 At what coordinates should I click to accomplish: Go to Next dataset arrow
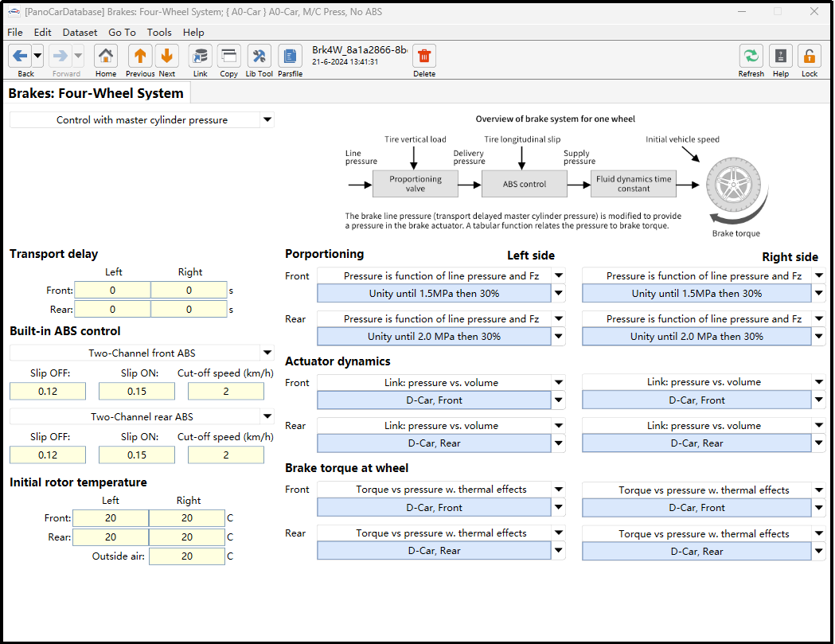166,56
